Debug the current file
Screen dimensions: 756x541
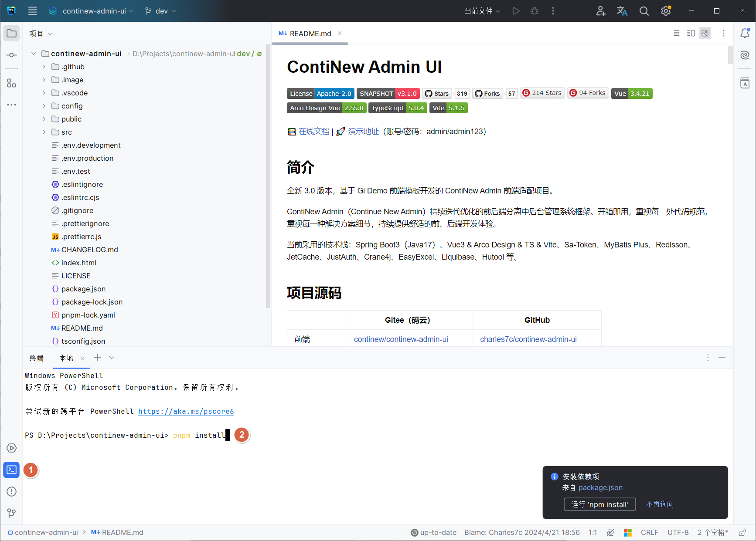(x=535, y=11)
